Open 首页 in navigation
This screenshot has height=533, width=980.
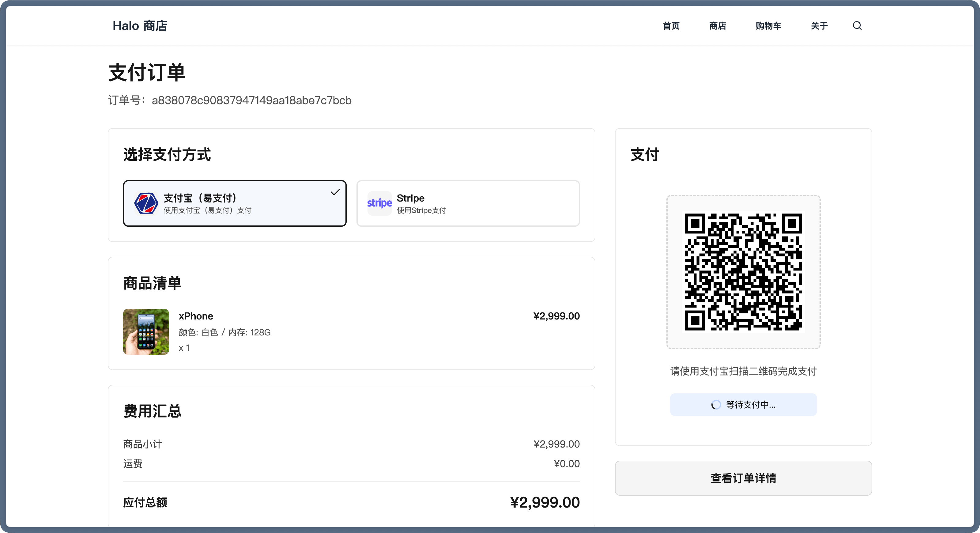671,25
